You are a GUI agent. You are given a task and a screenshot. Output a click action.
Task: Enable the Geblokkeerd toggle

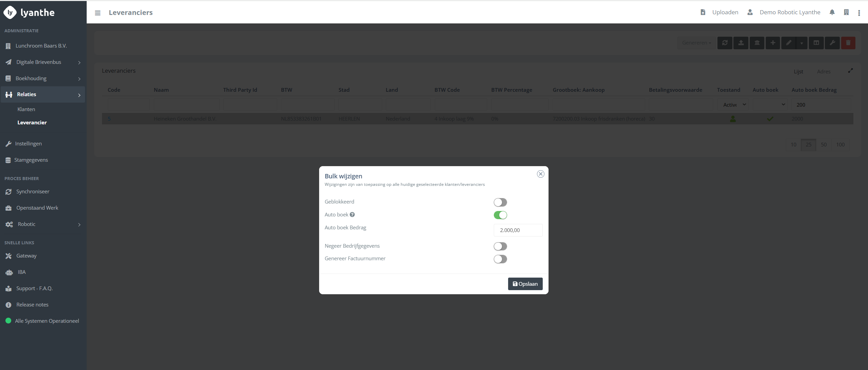(500, 202)
